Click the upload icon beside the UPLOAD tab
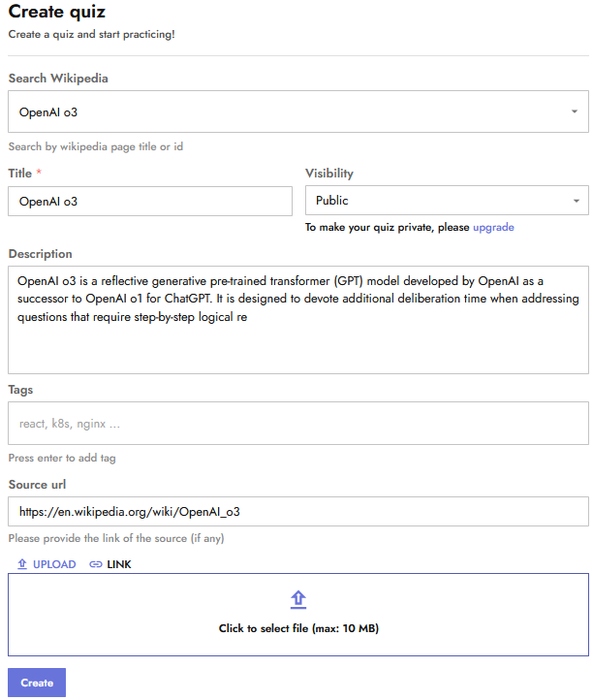This screenshot has width=593, height=700. 22,564
